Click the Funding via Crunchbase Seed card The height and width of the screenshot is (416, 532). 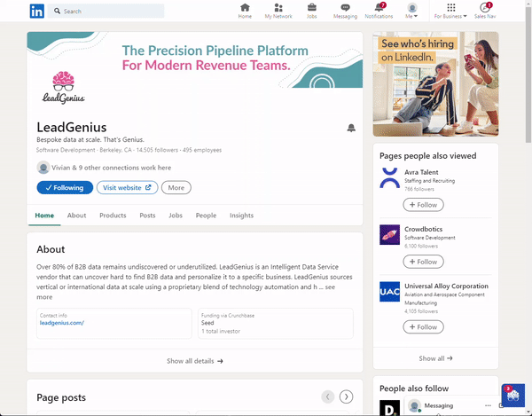pos(276,324)
